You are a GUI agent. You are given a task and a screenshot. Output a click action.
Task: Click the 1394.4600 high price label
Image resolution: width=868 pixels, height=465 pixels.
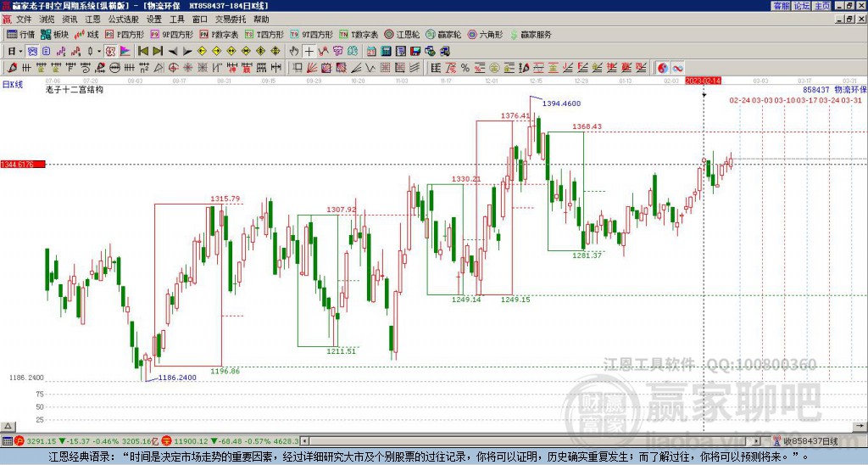point(561,104)
